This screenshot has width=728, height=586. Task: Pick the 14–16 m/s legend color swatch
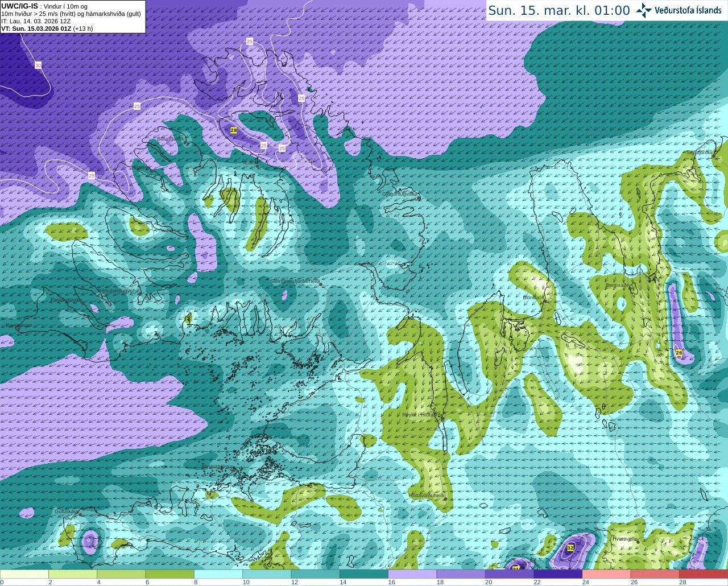tap(364, 574)
